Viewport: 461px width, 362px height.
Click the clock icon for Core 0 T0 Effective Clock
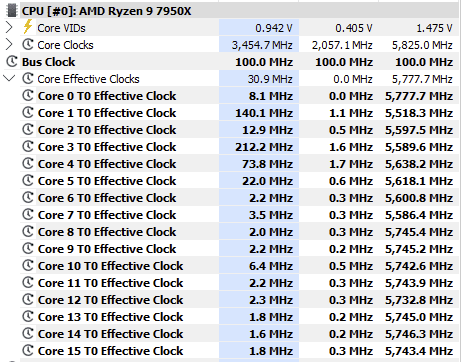point(28,95)
